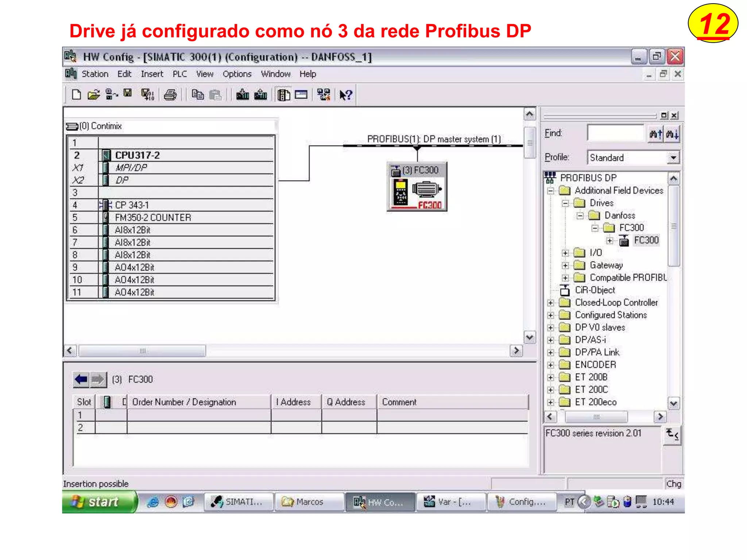747x560 pixels.
Task: Expand the ET 200B folder
Action: (x=551, y=377)
